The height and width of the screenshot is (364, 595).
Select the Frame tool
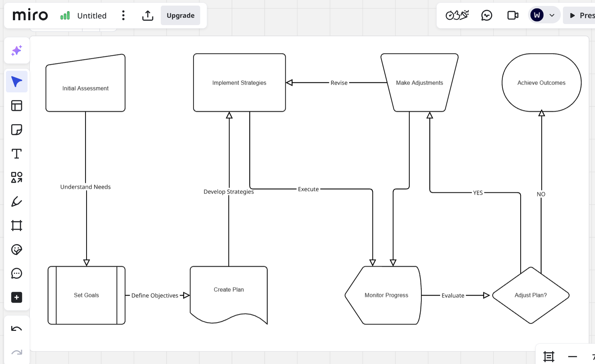16,226
